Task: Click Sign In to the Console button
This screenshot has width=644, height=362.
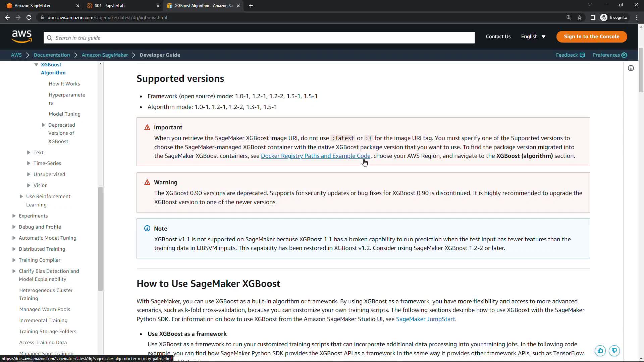Action: click(591, 37)
